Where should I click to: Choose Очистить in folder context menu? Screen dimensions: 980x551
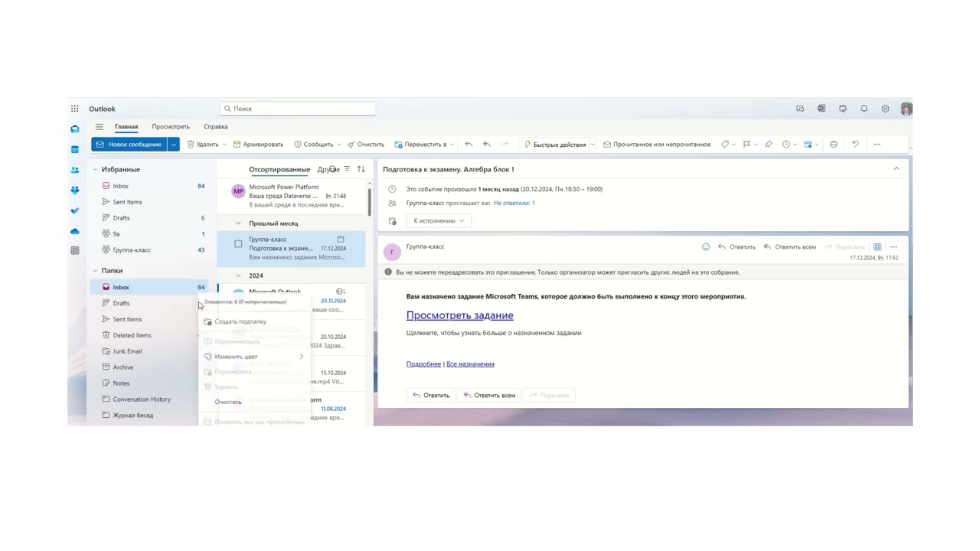click(255, 402)
